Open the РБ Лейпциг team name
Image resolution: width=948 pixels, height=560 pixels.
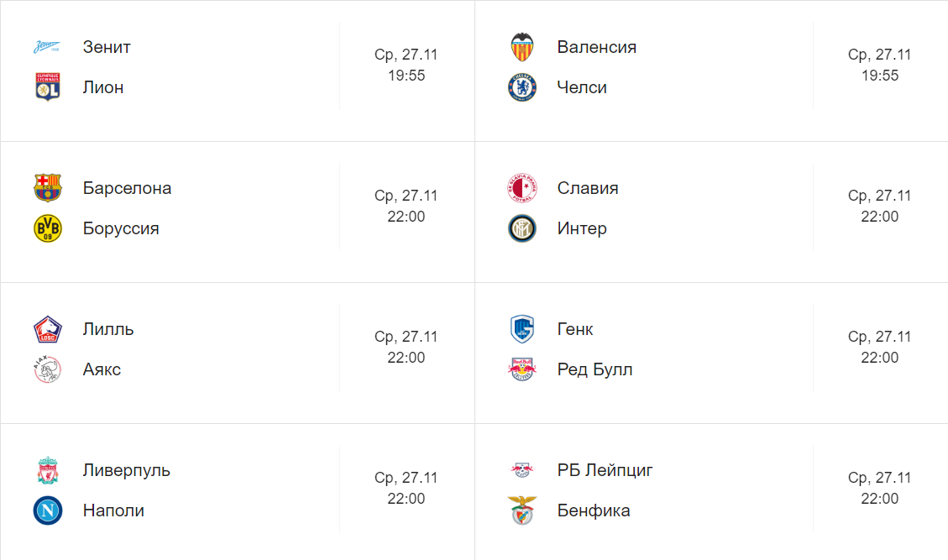(605, 470)
